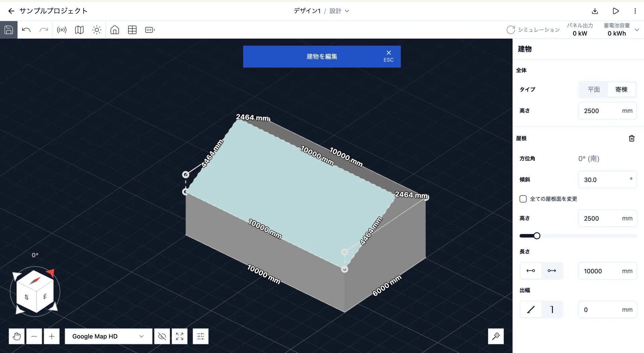Download the design via download icon
Image resolution: width=644 pixels, height=353 pixels.
click(x=595, y=11)
